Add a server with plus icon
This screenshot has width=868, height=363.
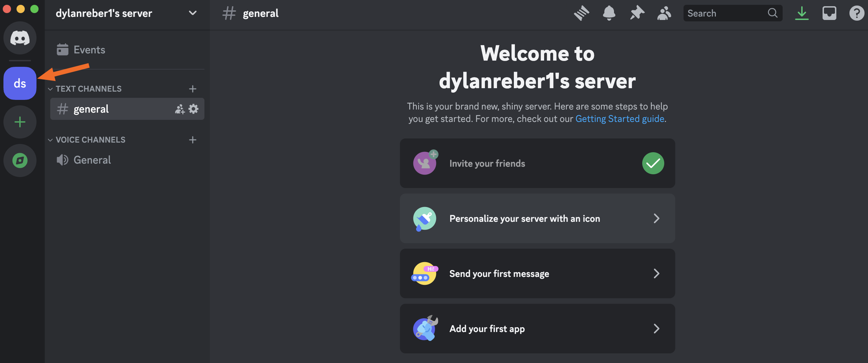pyautogui.click(x=20, y=122)
